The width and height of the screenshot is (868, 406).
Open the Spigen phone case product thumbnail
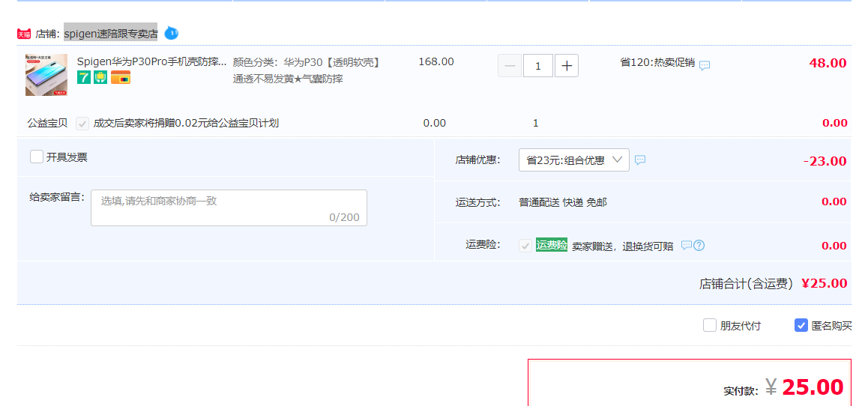(x=46, y=75)
